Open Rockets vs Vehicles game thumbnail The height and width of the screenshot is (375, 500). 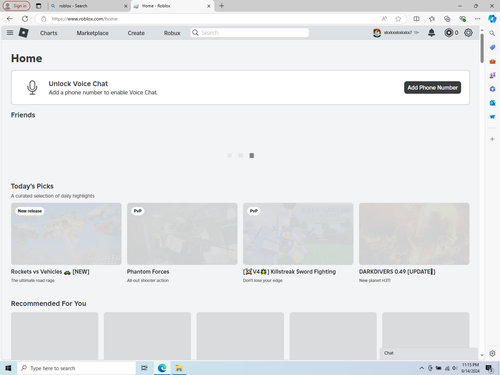[x=66, y=234]
